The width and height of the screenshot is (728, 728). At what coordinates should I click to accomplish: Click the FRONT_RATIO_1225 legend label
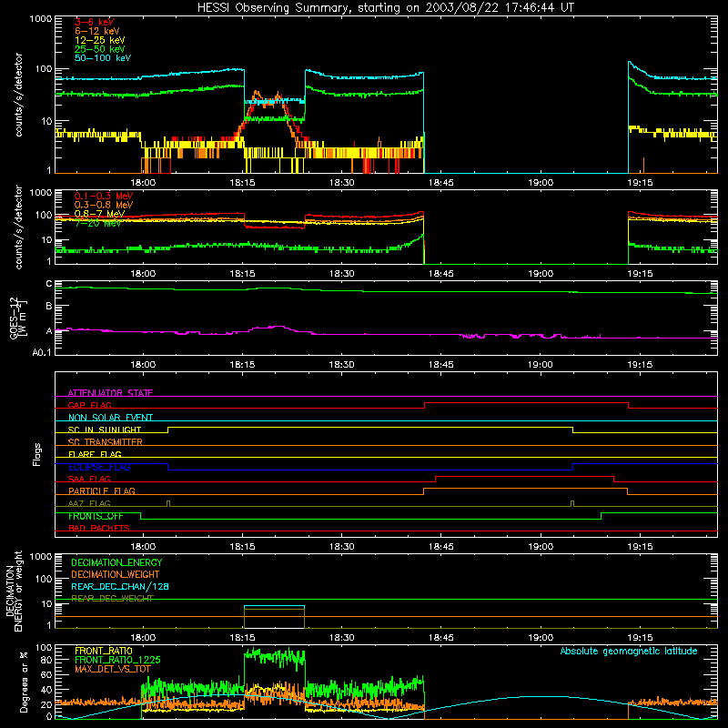(x=117, y=660)
